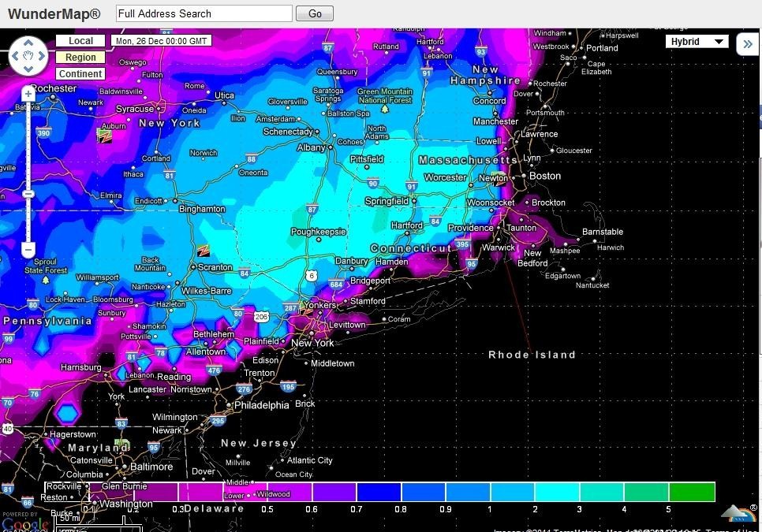Click the Go search button

(x=315, y=13)
